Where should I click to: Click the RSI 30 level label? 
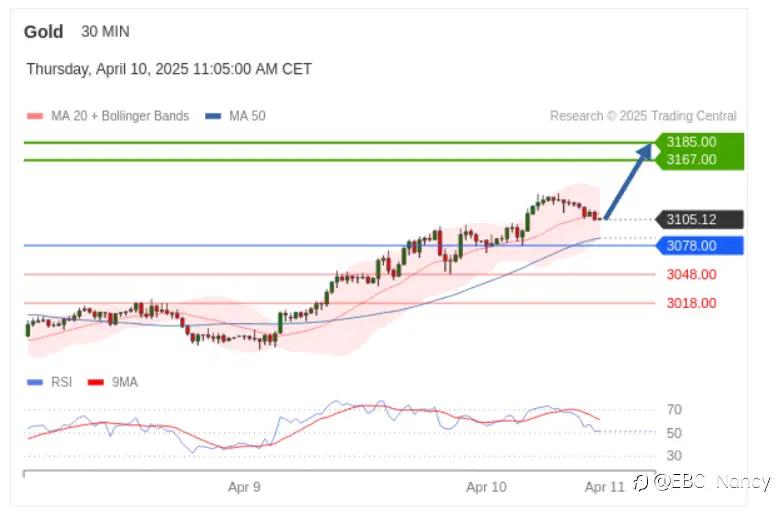(674, 456)
